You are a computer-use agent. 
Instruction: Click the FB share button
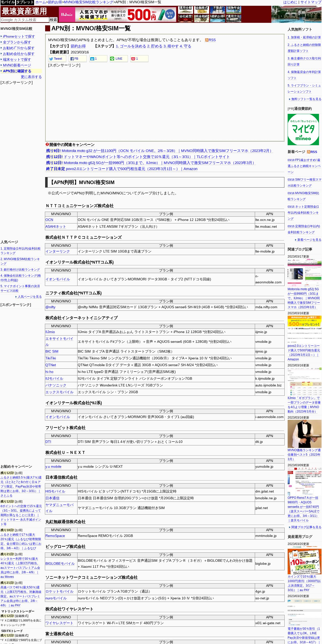[x=78, y=59]
